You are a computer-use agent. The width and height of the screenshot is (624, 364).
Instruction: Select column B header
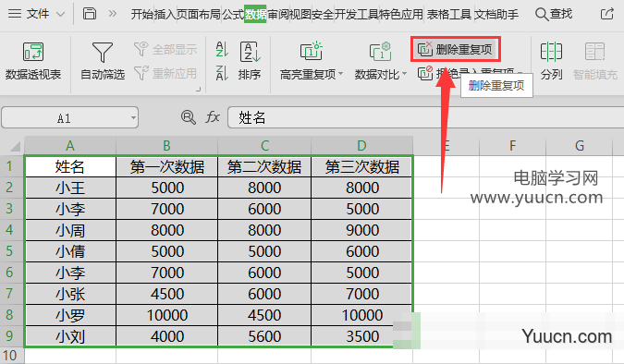(166, 146)
